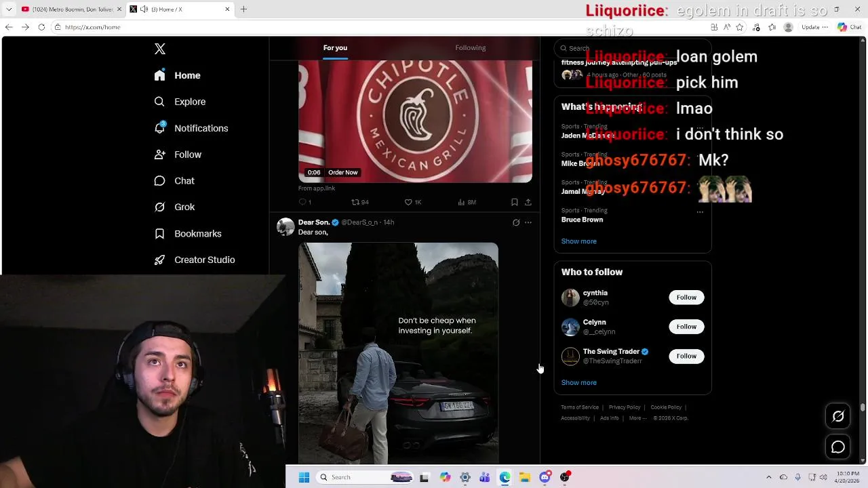The height and width of the screenshot is (488, 868).
Task: Open Explore in the sidebar
Action: click(x=180, y=102)
